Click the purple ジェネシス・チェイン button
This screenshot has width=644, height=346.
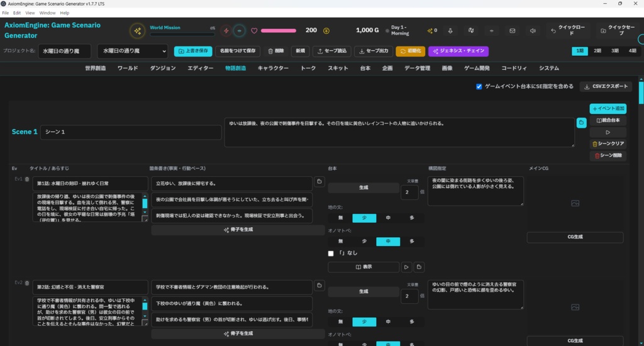(458, 51)
